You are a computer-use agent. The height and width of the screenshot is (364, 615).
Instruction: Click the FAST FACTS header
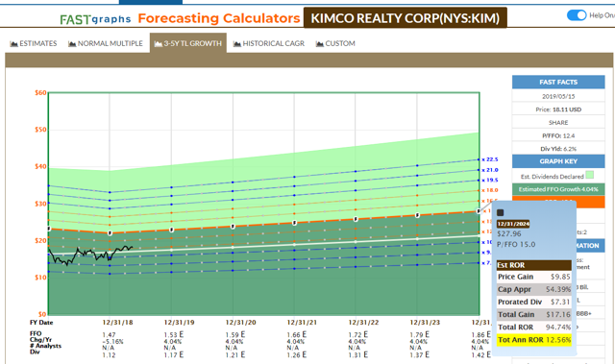coord(558,82)
